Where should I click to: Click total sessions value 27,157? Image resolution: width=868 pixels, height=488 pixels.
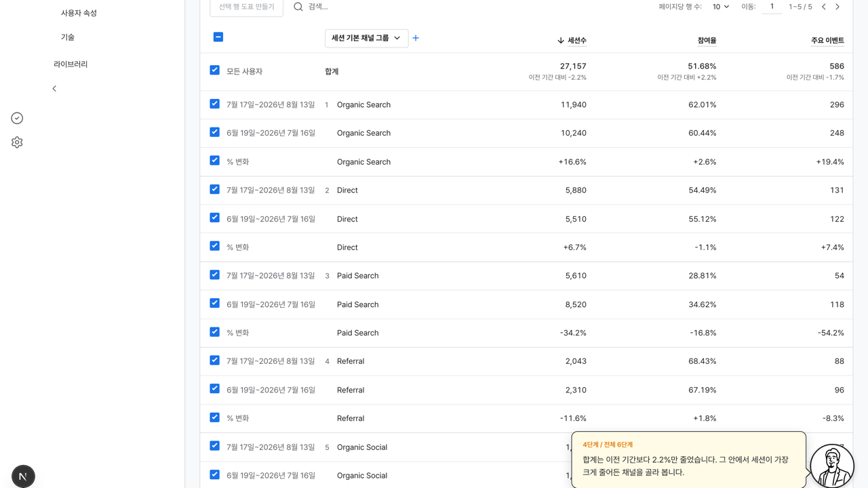(573, 66)
